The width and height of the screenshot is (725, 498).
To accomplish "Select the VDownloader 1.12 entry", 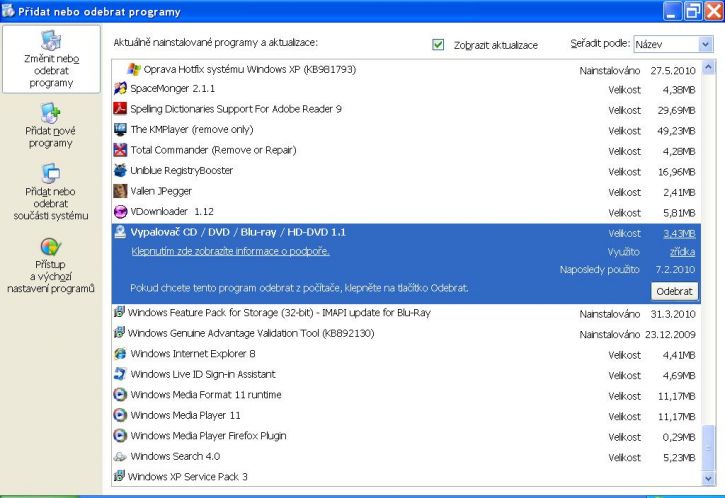I will (406, 212).
